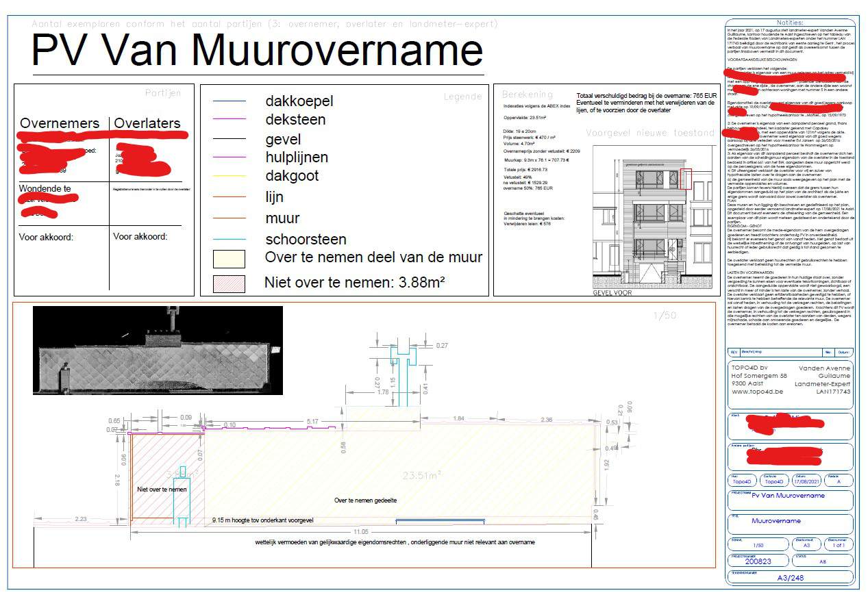
Task: Click the blue dakkoepel bar at the wall bottom
Action: pyautogui.click(x=441, y=522)
